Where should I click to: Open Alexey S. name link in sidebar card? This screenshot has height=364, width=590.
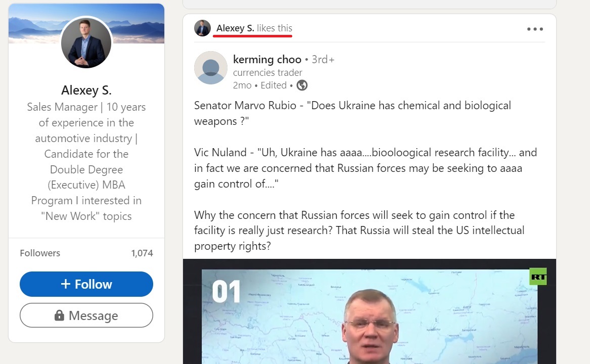86,90
